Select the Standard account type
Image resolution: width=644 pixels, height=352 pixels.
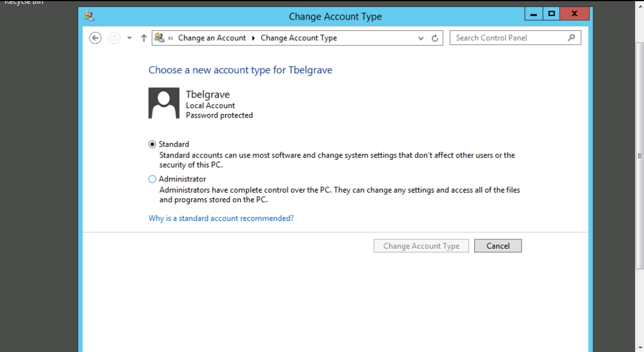click(x=153, y=145)
